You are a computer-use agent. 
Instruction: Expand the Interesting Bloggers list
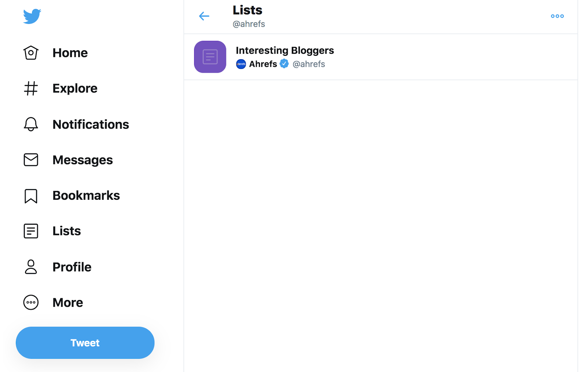point(285,50)
